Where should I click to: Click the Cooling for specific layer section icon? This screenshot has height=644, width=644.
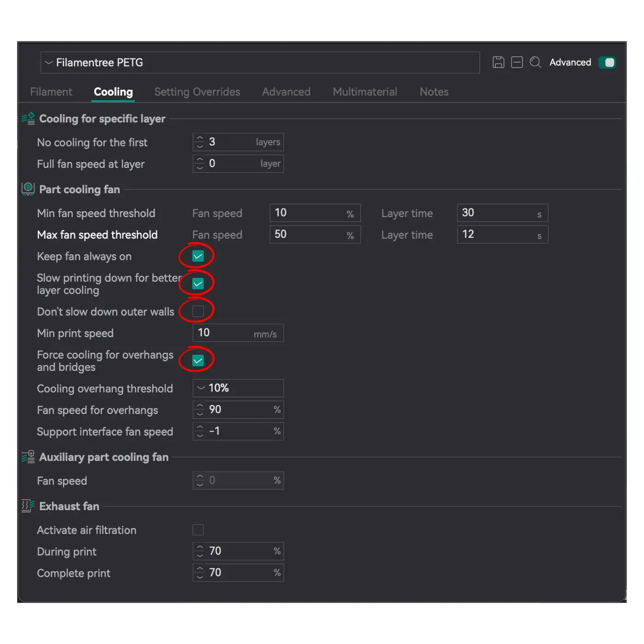28,119
